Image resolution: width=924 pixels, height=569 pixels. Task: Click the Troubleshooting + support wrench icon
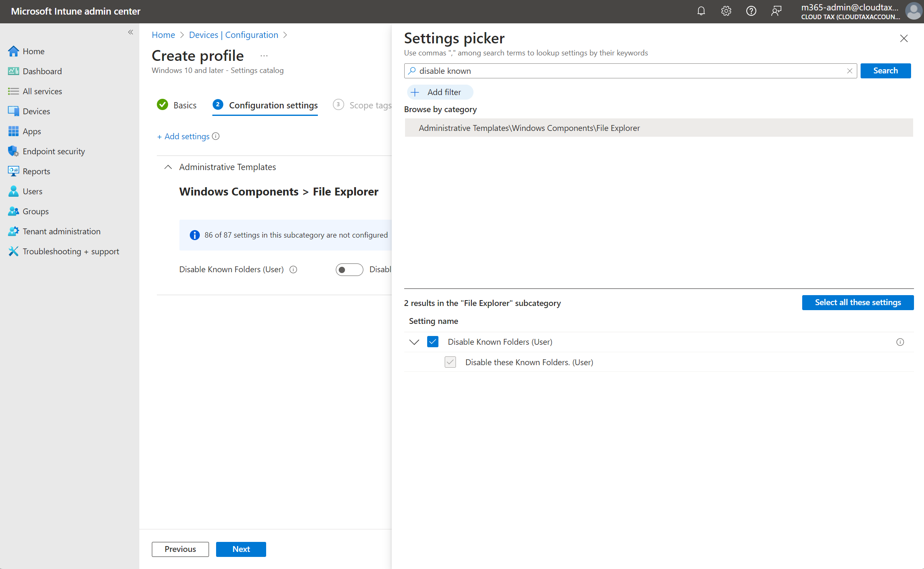(13, 251)
